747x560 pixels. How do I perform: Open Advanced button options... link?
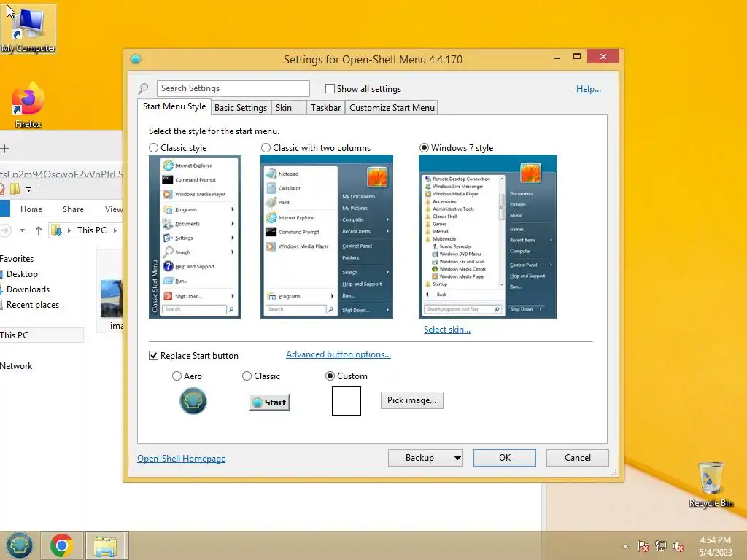(338, 354)
